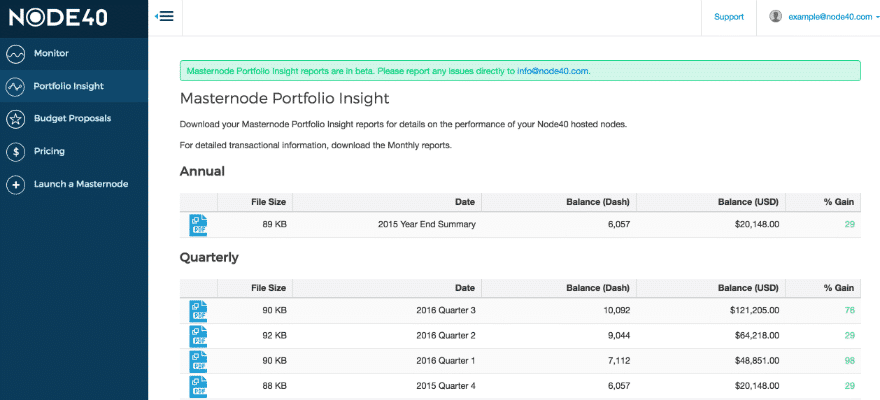
Task: Go to Budget Proposals menu item
Action: 72,119
